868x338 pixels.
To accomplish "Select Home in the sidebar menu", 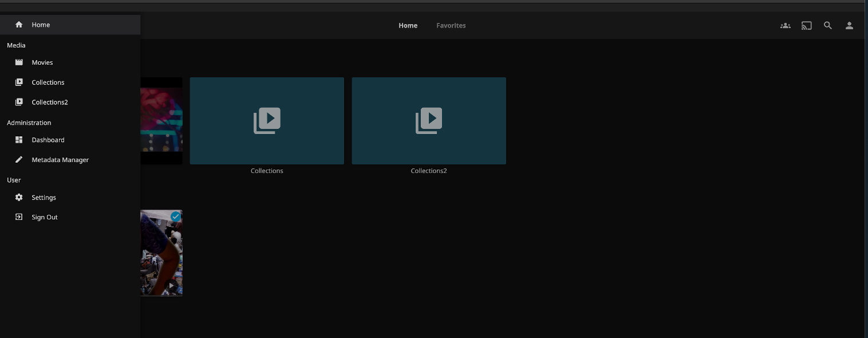I will 70,25.
